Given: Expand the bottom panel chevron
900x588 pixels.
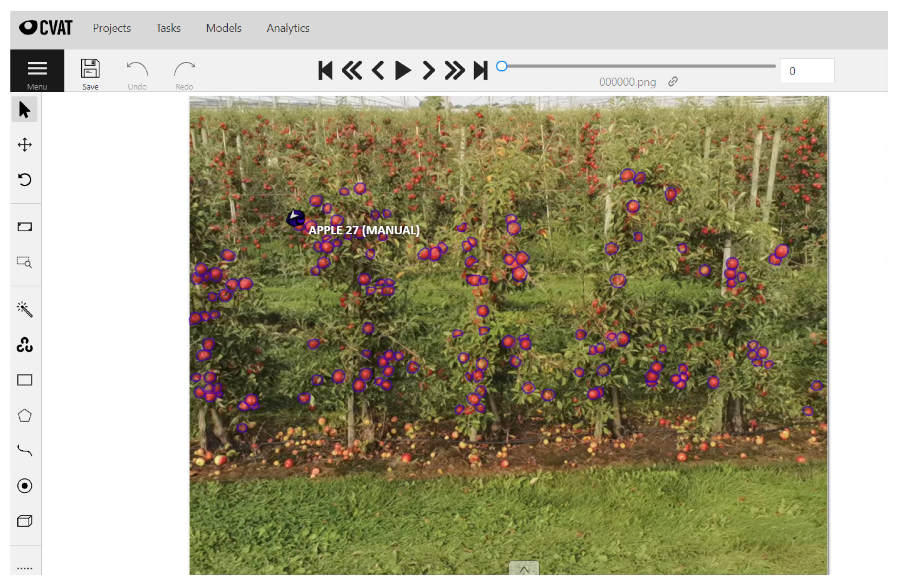Looking at the screenshot, I should [524, 569].
